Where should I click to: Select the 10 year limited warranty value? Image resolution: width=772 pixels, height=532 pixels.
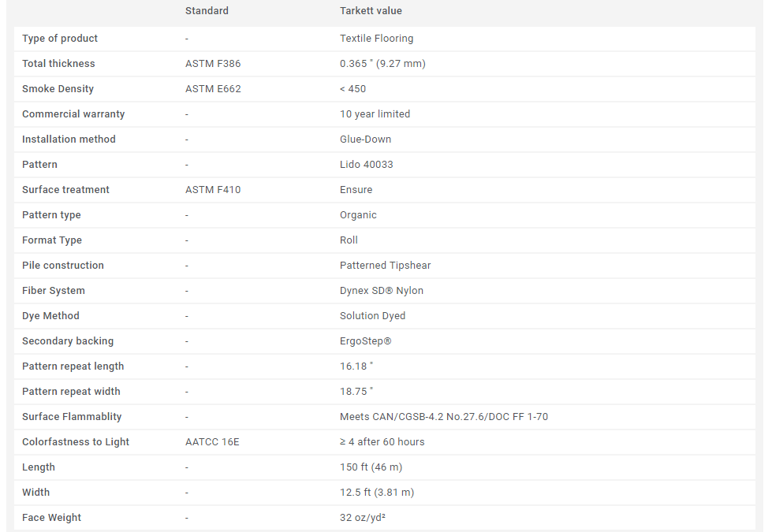click(375, 114)
